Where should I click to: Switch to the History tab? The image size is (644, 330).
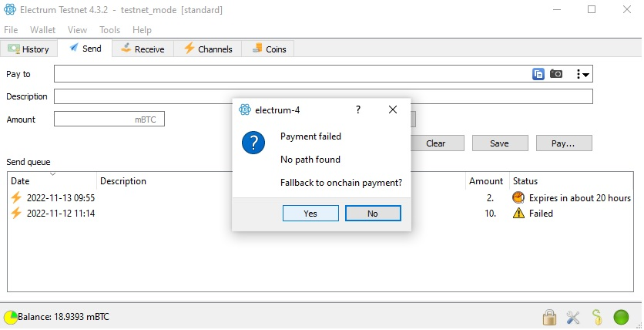click(x=29, y=49)
